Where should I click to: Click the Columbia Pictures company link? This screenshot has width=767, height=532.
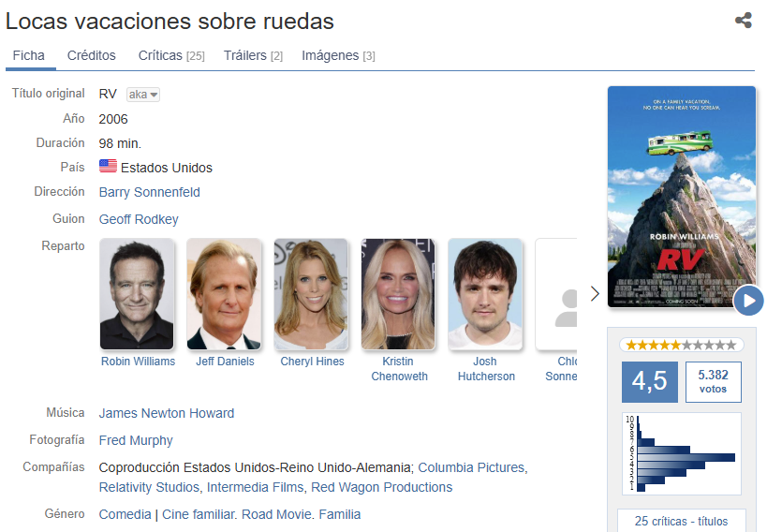click(471, 467)
